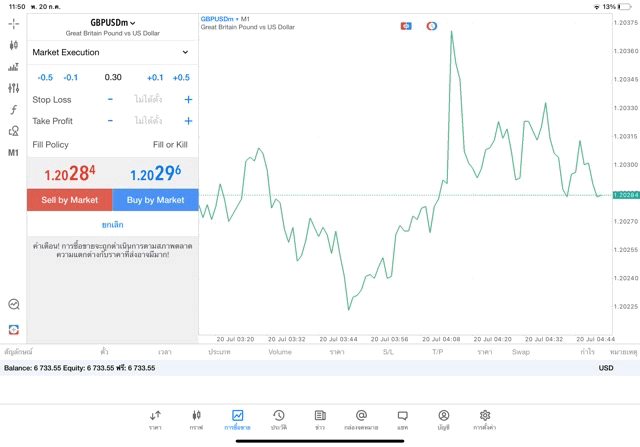Open chart settings sliders icon

(13, 88)
